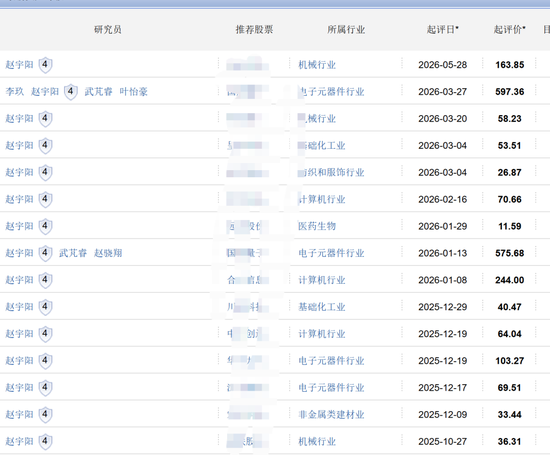
Task: Click the shield badge in the 2026-03-20 row
Action: pos(45,119)
